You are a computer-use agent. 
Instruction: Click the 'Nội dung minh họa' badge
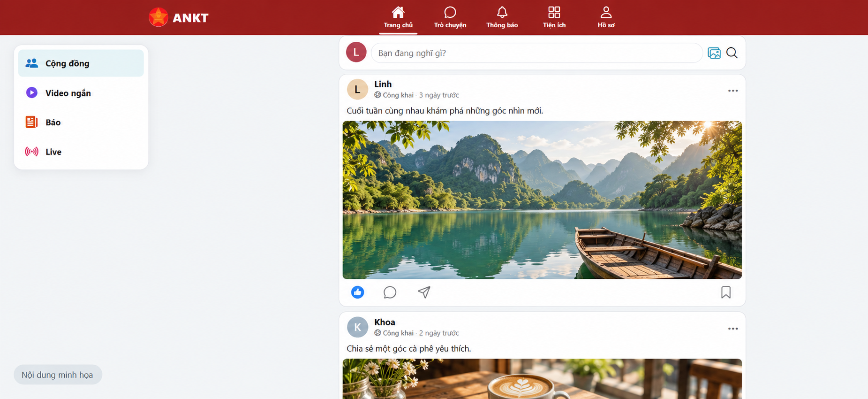pyautogui.click(x=58, y=375)
